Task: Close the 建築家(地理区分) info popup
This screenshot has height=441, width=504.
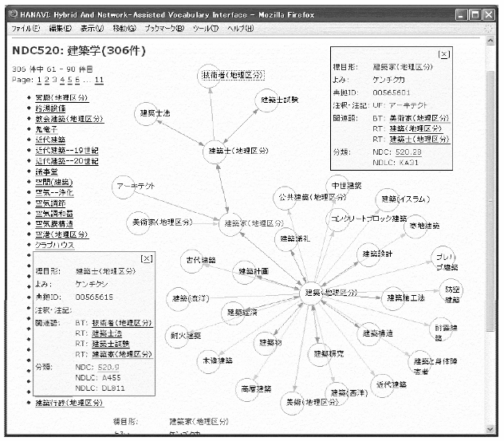Action: coord(444,54)
